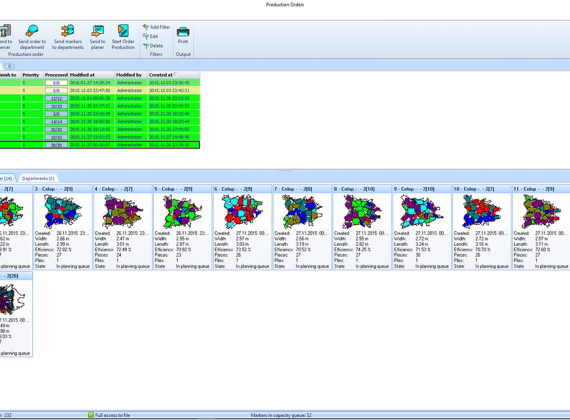
Task: Click the '9 - Celop' card title bar
Action: point(422,189)
